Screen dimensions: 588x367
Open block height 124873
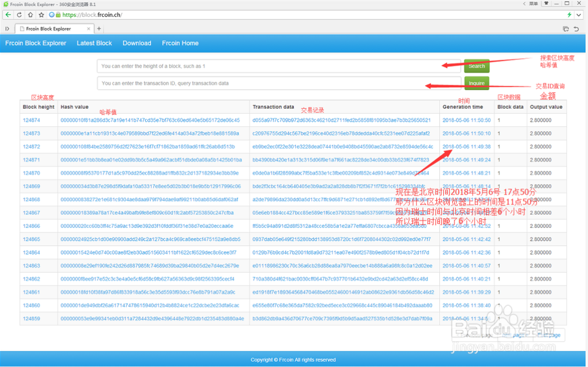[x=31, y=134]
